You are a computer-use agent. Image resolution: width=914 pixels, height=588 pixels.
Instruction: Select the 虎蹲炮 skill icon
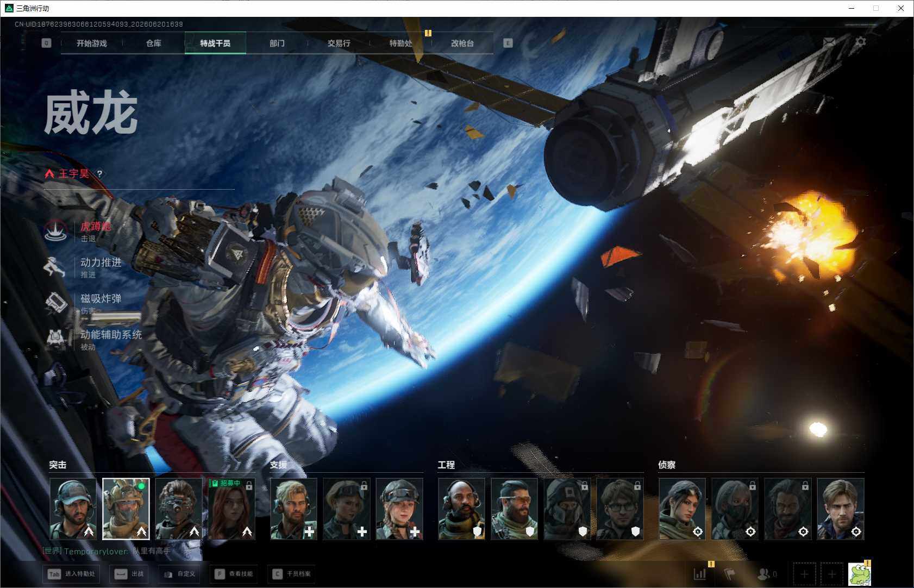(x=55, y=231)
